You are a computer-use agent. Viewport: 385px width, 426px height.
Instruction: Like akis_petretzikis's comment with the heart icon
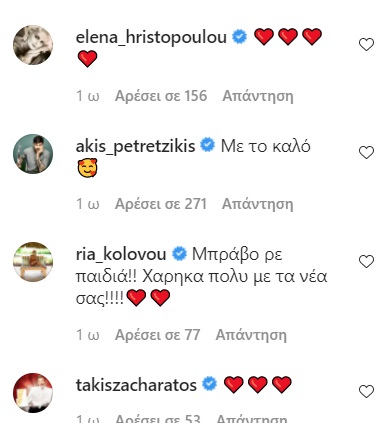366,152
